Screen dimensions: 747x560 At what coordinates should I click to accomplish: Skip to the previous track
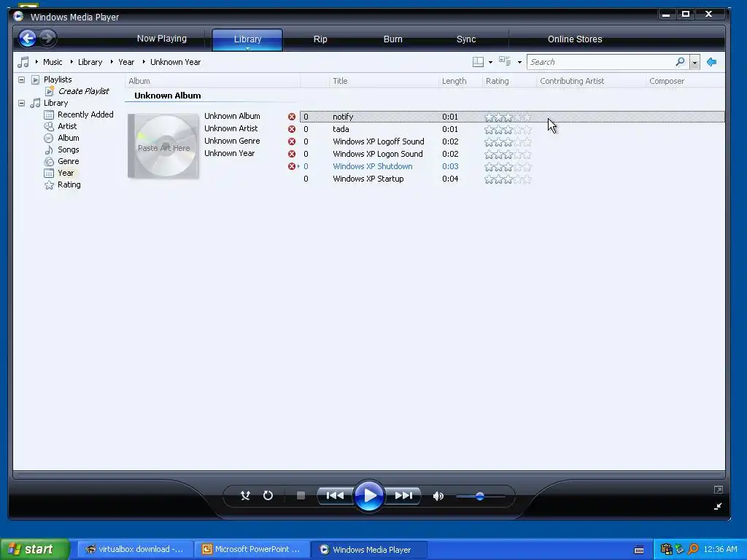point(335,496)
